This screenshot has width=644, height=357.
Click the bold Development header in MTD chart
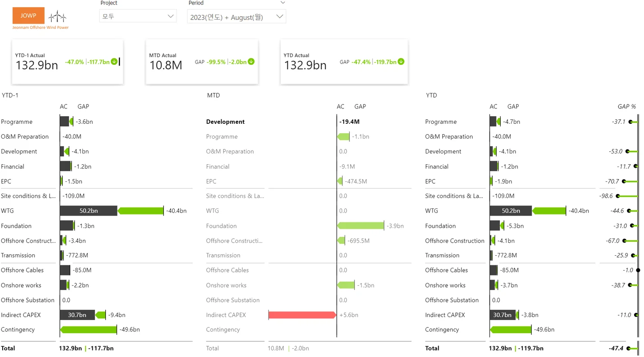pos(226,122)
